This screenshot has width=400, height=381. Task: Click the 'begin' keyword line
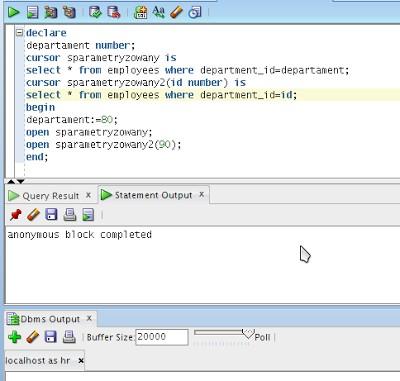point(40,107)
